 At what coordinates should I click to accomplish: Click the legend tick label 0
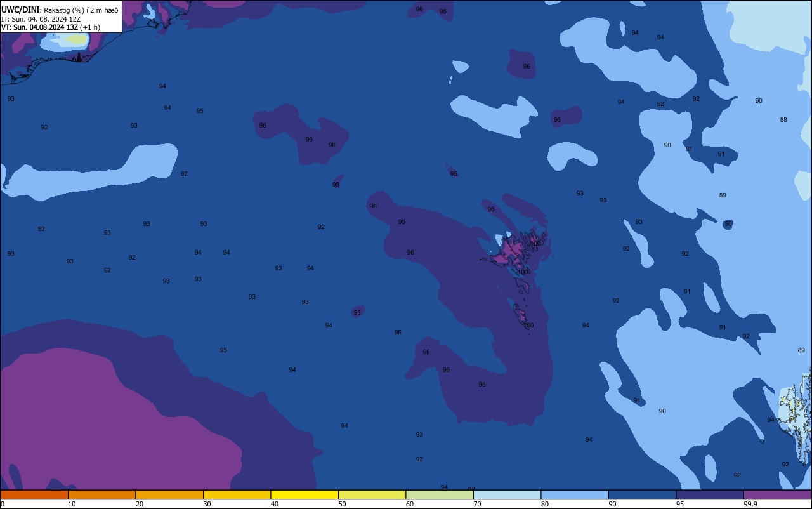click(3, 504)
